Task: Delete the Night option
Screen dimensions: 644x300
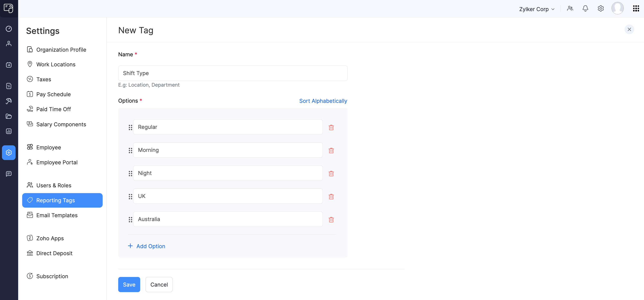Action: pyautogui.click(x=331, y=173)
